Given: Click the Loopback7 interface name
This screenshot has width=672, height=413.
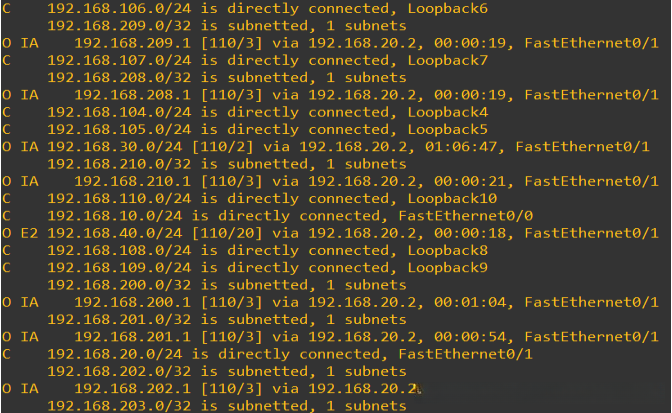Looking at the screenshot, I should [448, 60].
